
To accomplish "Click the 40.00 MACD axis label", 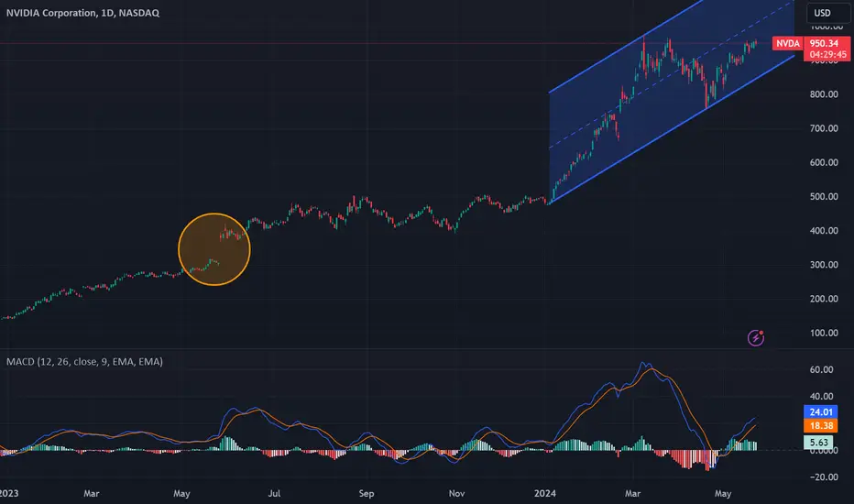I will point(821,396).
